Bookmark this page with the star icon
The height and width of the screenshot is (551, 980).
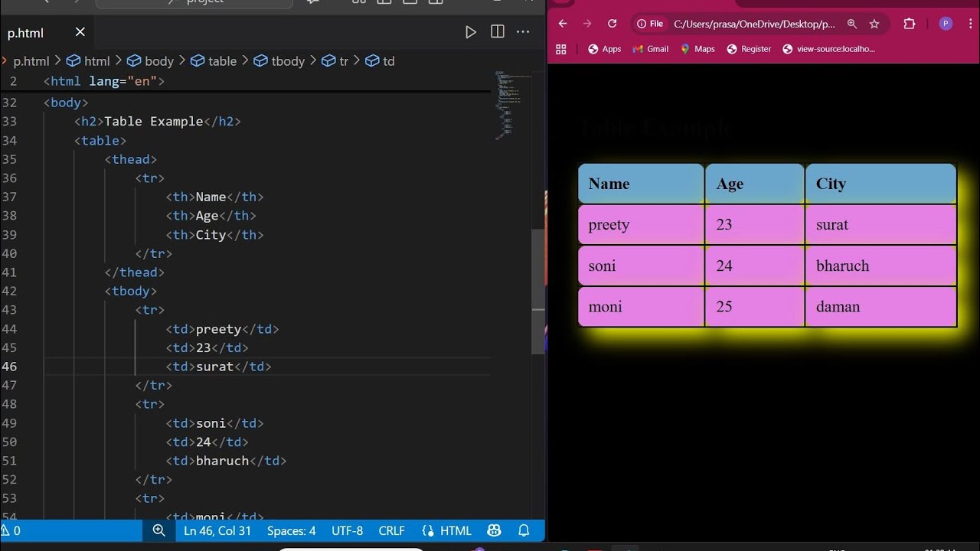coord(874,24)
